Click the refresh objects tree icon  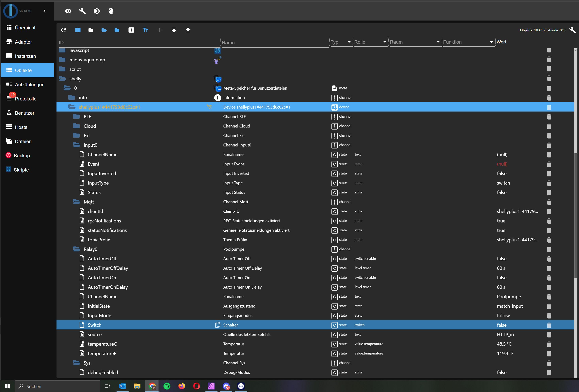[x=64, y=30]
